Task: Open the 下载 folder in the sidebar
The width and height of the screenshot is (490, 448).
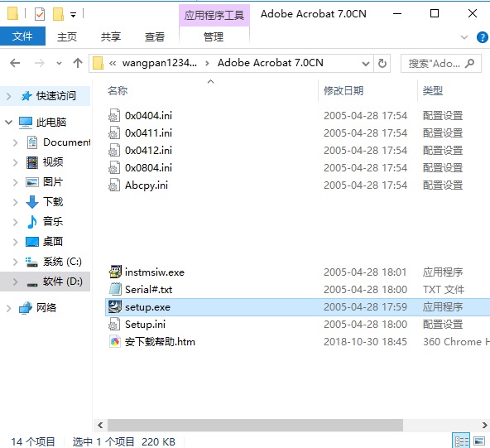Action: pyautogui.click(x=53, y=202)
